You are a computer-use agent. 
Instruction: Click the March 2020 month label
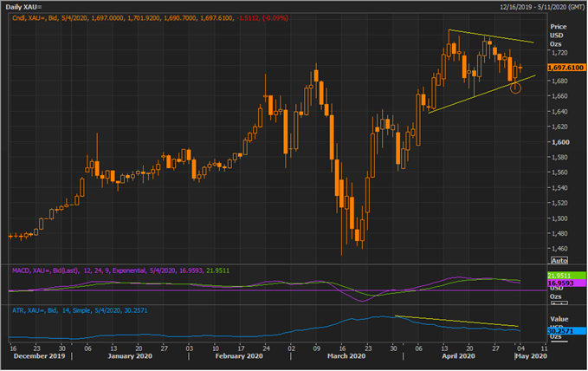pyautogui.click(x=346, y=356)
